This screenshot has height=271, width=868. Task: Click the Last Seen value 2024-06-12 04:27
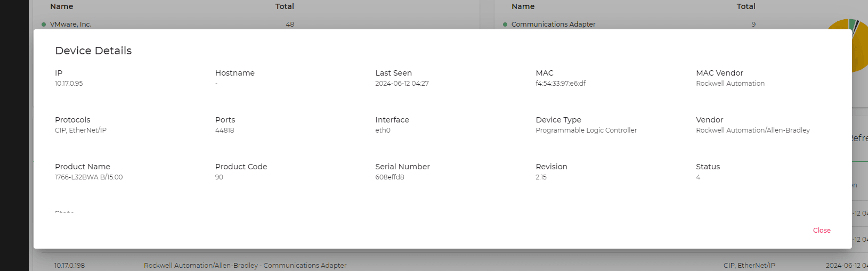pyautogui.click(x=402, y=84)
